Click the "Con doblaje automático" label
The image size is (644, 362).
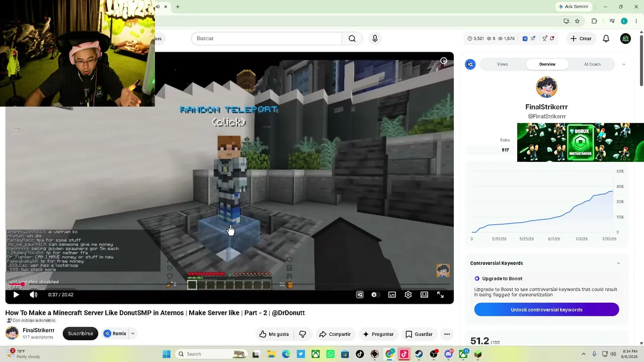point(31,321)
